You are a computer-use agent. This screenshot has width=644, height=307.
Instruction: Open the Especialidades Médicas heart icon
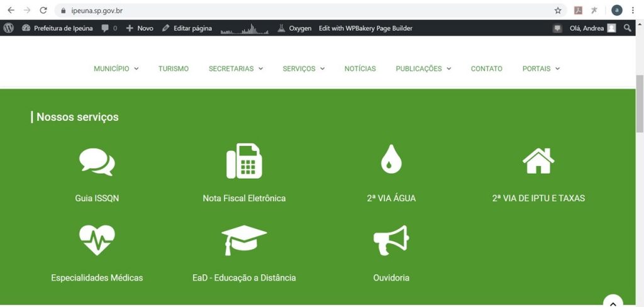97,240
